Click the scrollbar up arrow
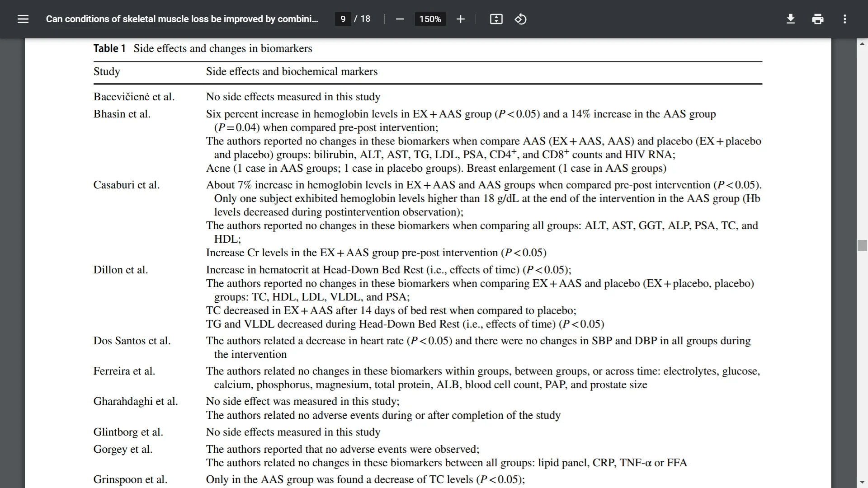The image size is (868, 488). coord(862,44)
